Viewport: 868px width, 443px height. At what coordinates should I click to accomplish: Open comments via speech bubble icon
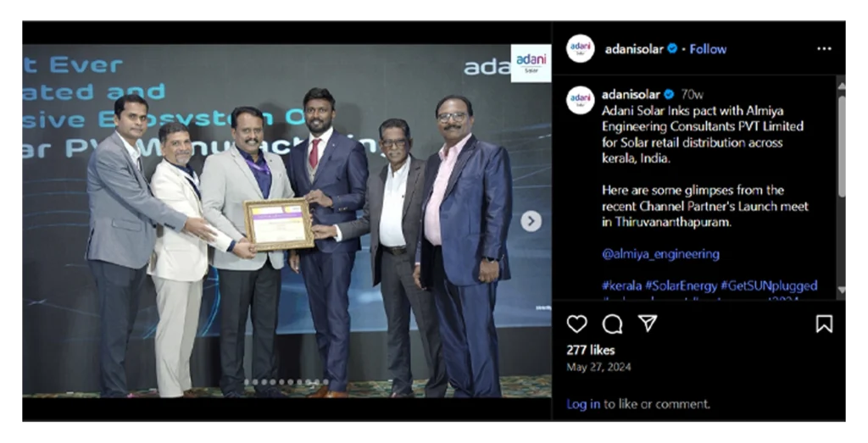pos(612,324)
